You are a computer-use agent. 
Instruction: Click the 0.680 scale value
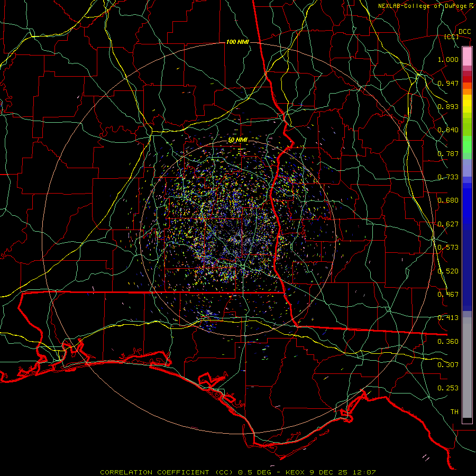448,200
